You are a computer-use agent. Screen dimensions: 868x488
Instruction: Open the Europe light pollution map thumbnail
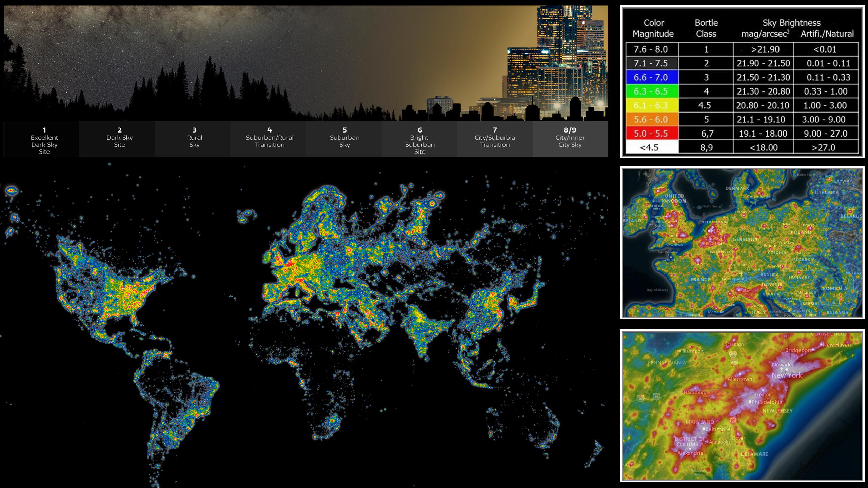pyautogui.click(x=742, y=243)
